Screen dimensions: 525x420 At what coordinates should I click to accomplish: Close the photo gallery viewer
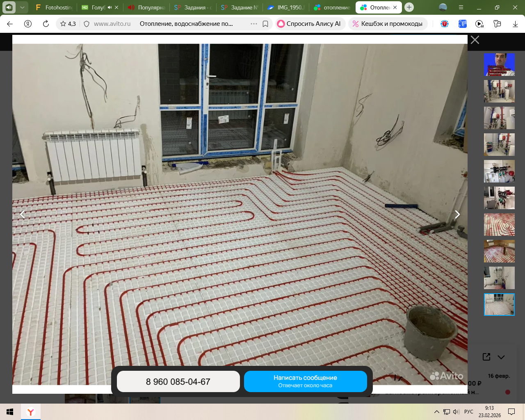click(475, 40)
